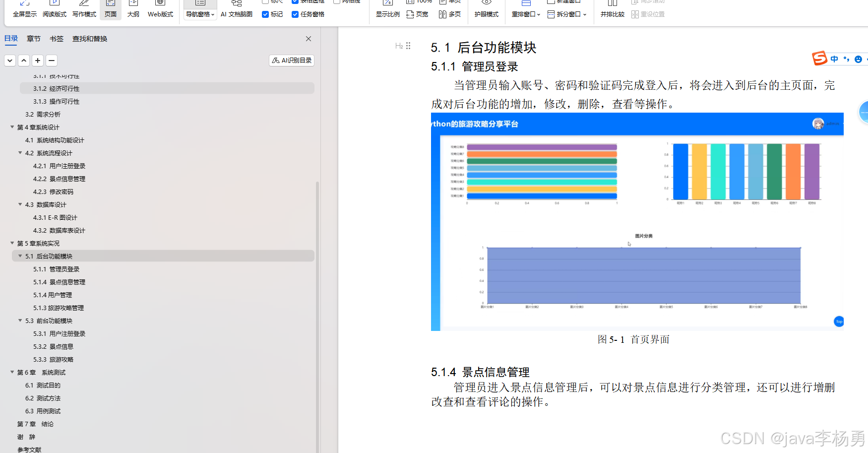
Task: Switch to full screen display (全屏显示)
Action: pyautogui.click(x=25, y=9)
